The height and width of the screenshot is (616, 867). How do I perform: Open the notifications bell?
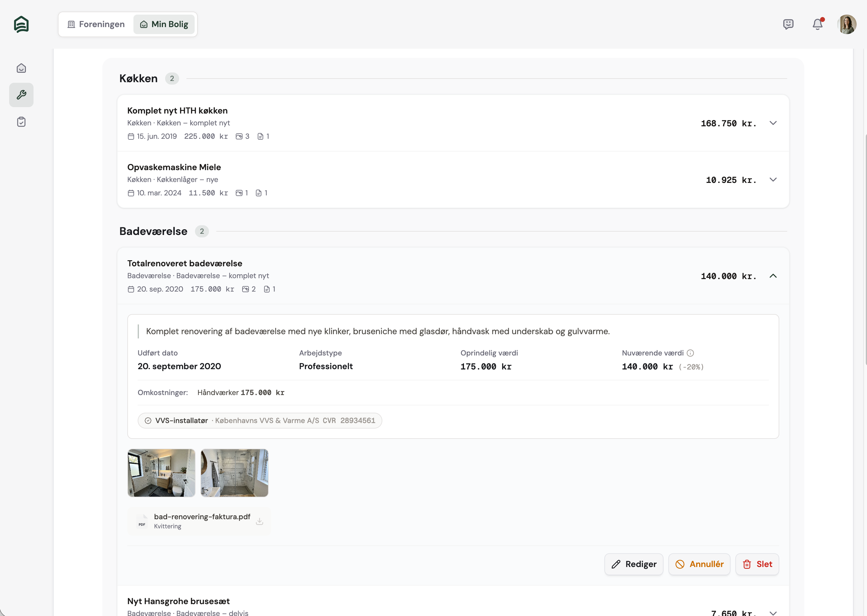817,24
